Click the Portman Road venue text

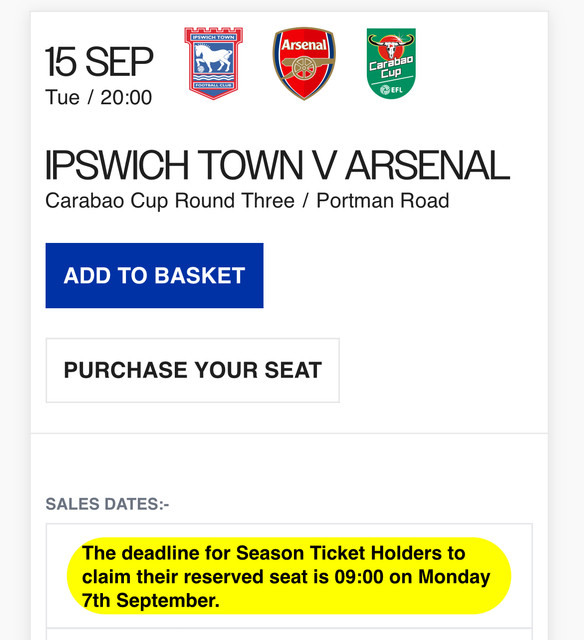383,201
